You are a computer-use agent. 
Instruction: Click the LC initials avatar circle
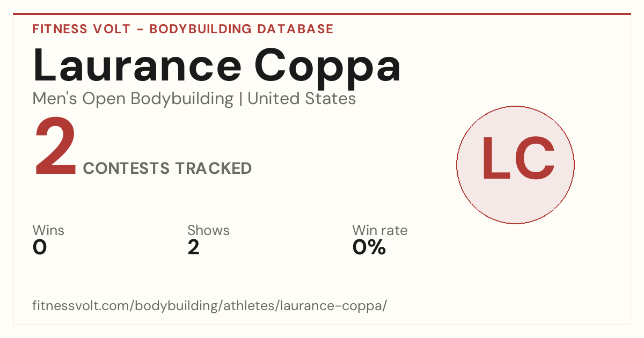tap(515, 165)
